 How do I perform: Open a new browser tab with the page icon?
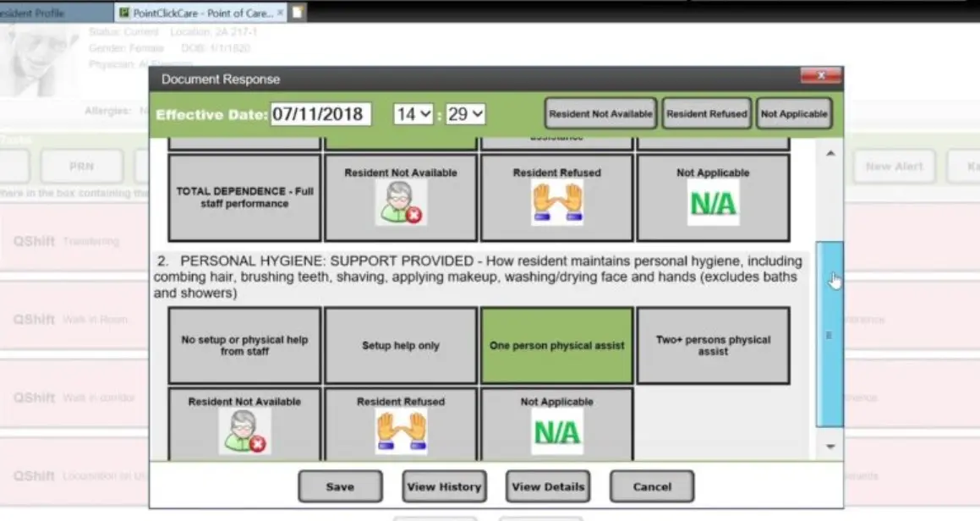[296, 13]
